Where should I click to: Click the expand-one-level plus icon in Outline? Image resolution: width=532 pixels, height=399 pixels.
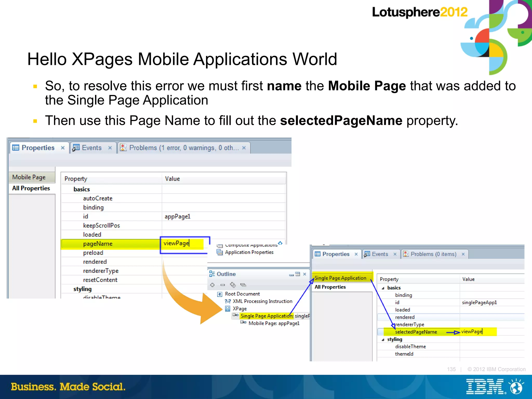tap(212, 285)
